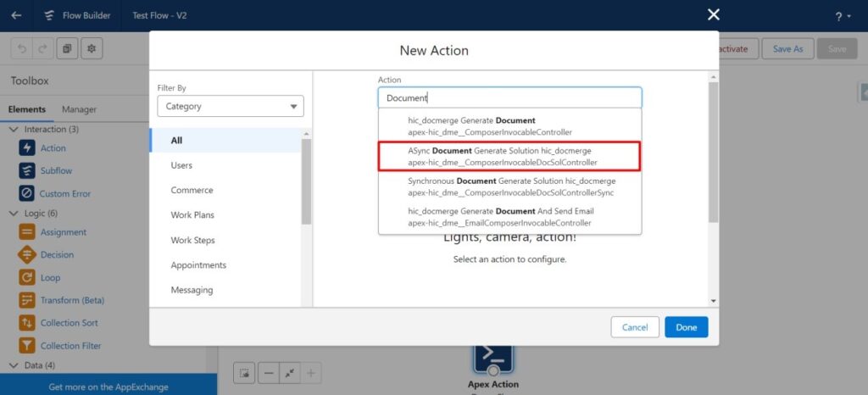This screenshot has height=395, width=868.
Task: Choose Synchronous Document Generate Solution option
Action: click(x=509, y=187)
